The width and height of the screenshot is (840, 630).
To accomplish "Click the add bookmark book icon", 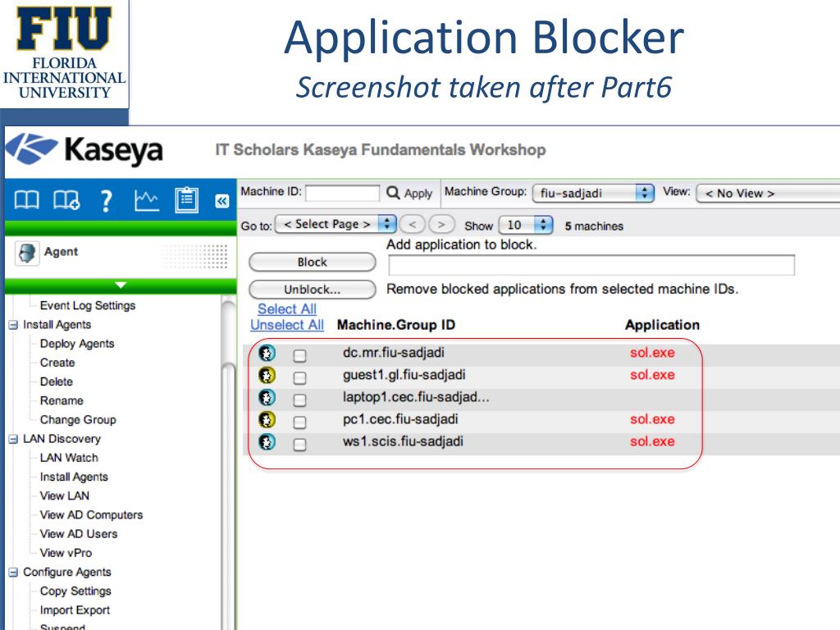I will pos(66,200).
